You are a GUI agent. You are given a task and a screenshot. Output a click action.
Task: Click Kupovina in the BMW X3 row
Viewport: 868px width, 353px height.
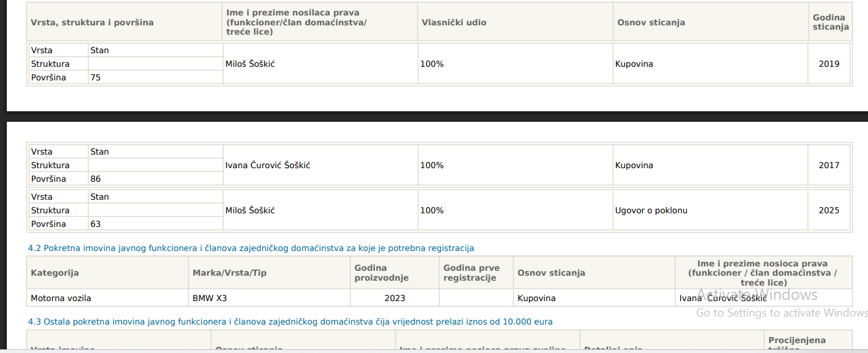coord(536,298)
